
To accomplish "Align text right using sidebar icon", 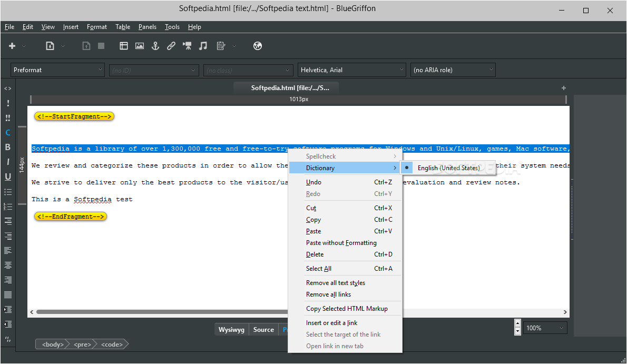I will (x=7, y=280).
